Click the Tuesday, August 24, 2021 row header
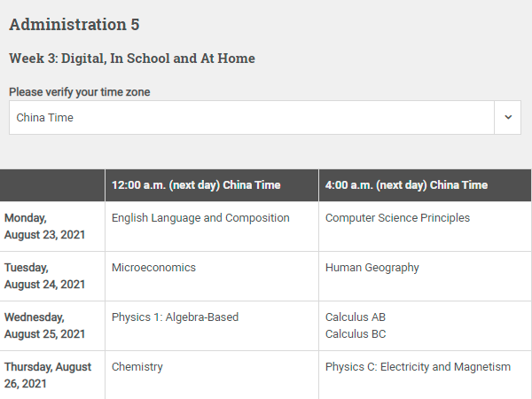Screen dimensions: 532x399 point(44,276)
